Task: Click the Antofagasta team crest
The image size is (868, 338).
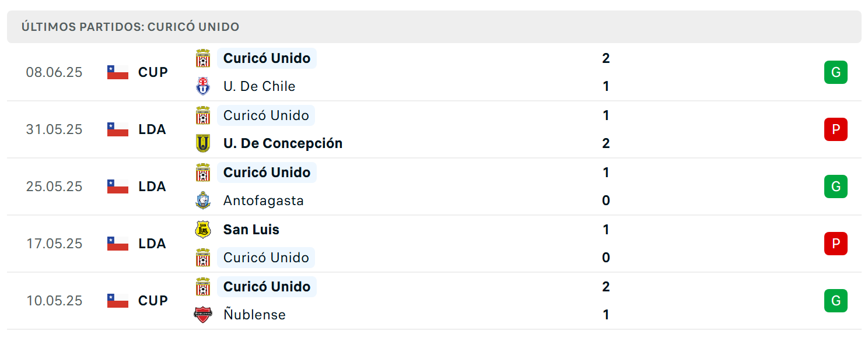Action: 203,200
